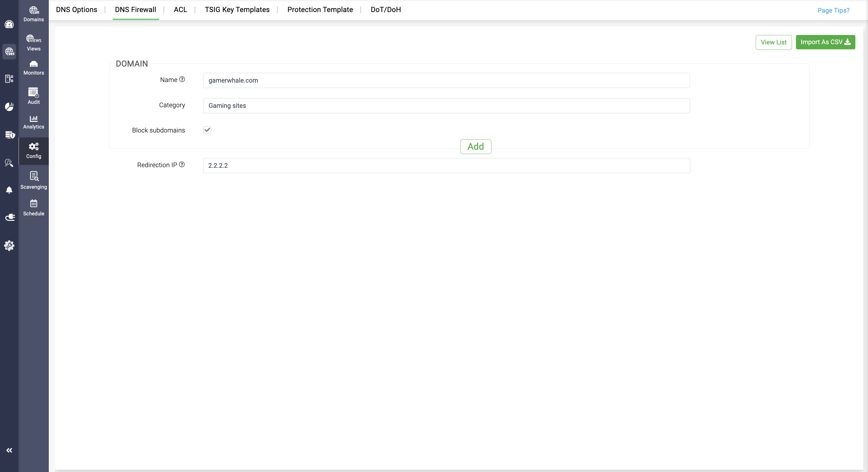Open the Views sidebar item
The height and width of the screenshot is (472, 868).
[33, 43]
